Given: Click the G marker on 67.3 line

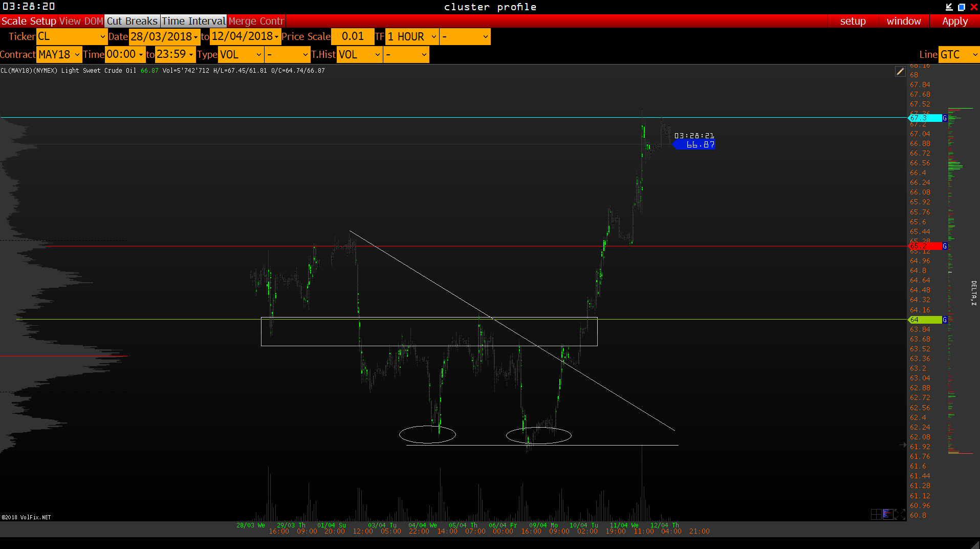Looking at the screenshot, I should click(945, 118).
